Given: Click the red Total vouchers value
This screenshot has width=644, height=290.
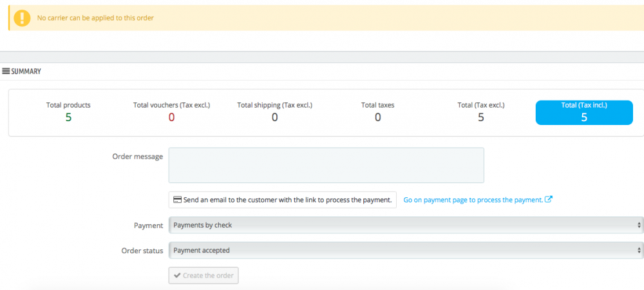Looking at the screenshot, I should (171, 117).
